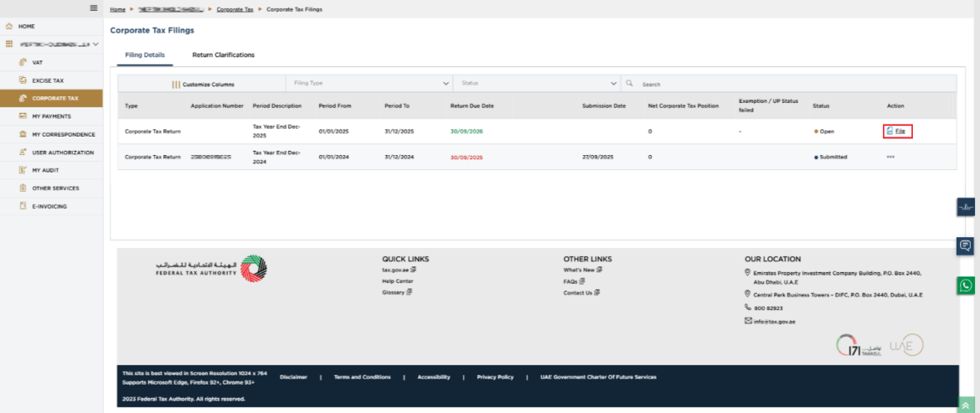The image size is (980, 413).
Task: Click File for the 2025 return
Action: coord(898,132)
